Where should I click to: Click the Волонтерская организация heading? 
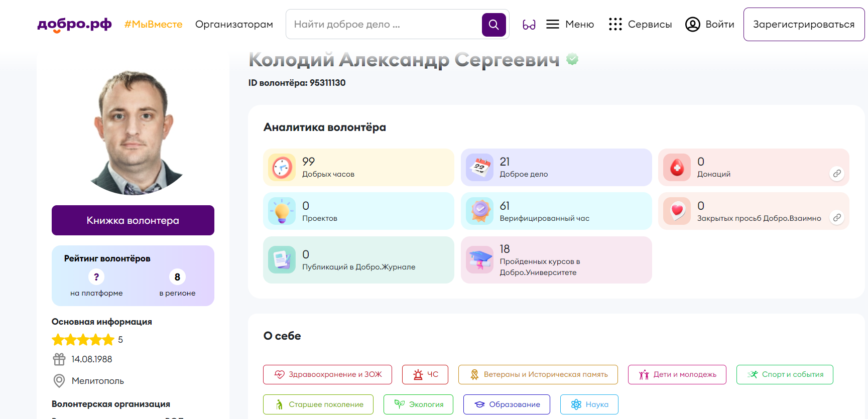tap(111, 404)
